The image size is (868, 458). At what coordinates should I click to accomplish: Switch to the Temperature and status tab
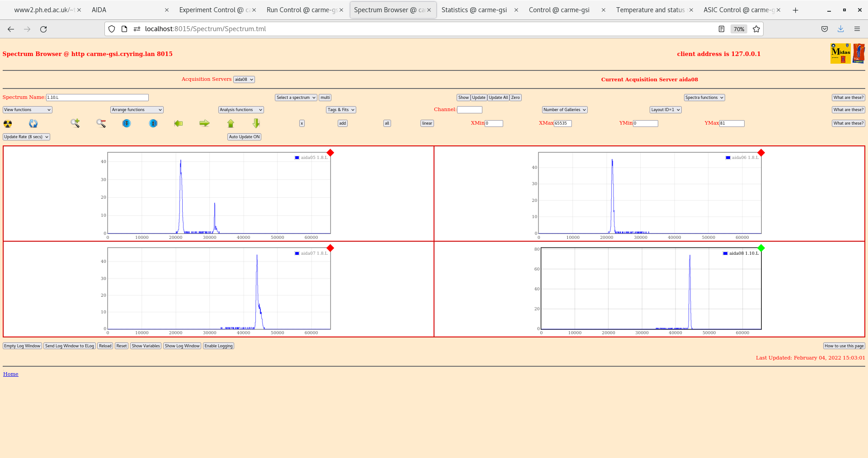(650, 10)
